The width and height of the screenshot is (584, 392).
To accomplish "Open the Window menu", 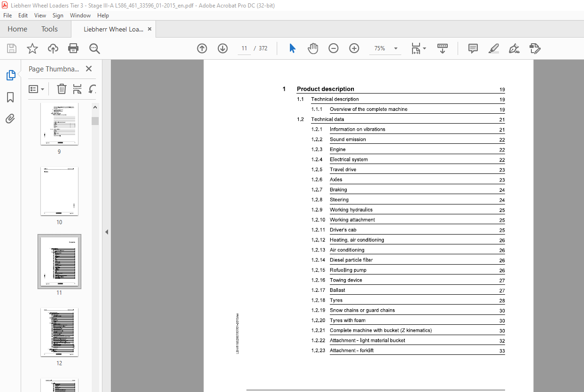I will 80,16.
